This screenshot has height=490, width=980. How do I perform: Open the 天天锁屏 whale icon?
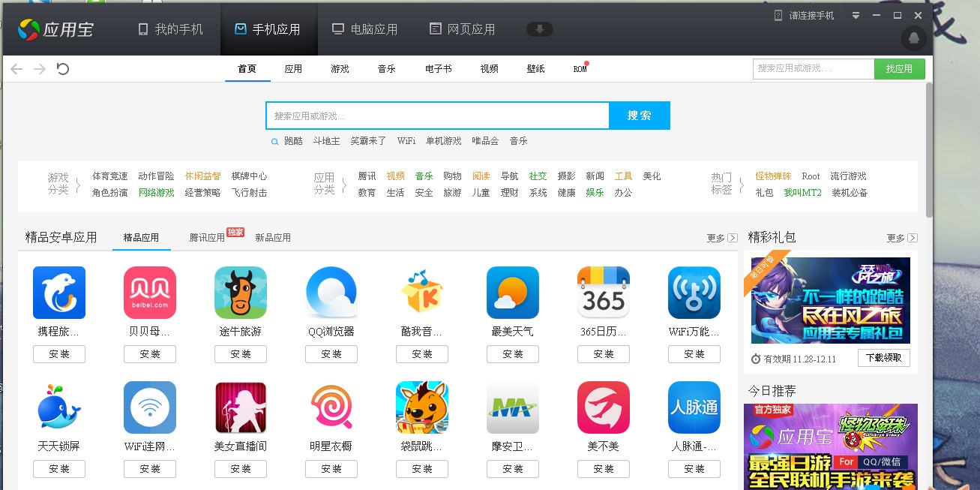[59, 407]
